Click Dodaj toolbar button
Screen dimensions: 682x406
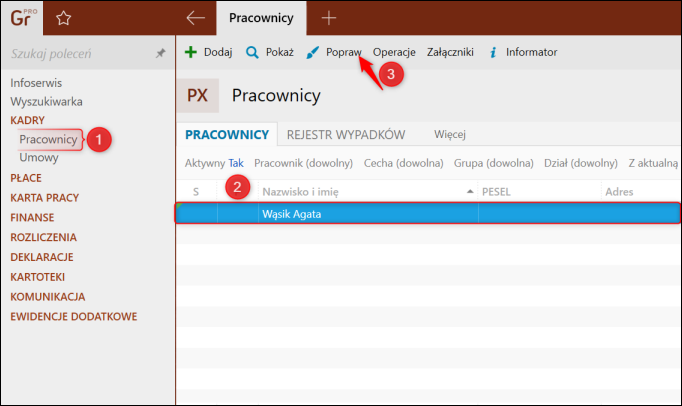click(208, 52)
